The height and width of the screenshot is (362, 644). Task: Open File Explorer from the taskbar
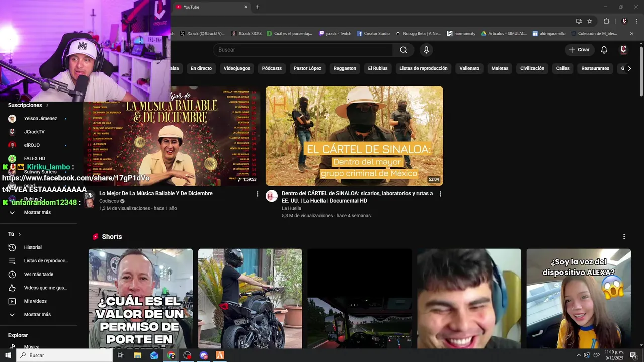[137, 355]
